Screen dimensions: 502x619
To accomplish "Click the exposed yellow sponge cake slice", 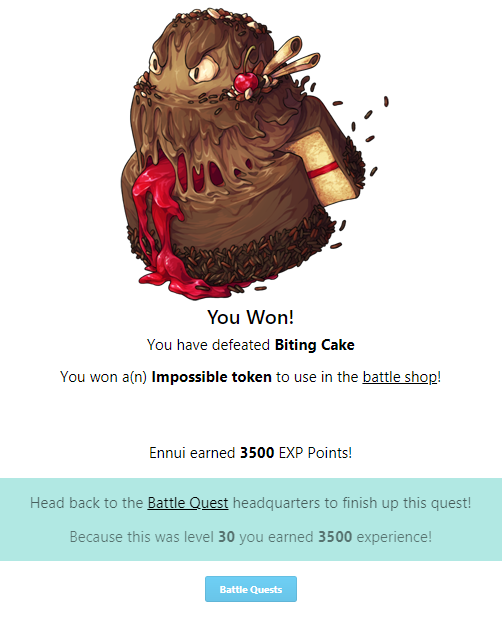I will [x=327, y=169].
